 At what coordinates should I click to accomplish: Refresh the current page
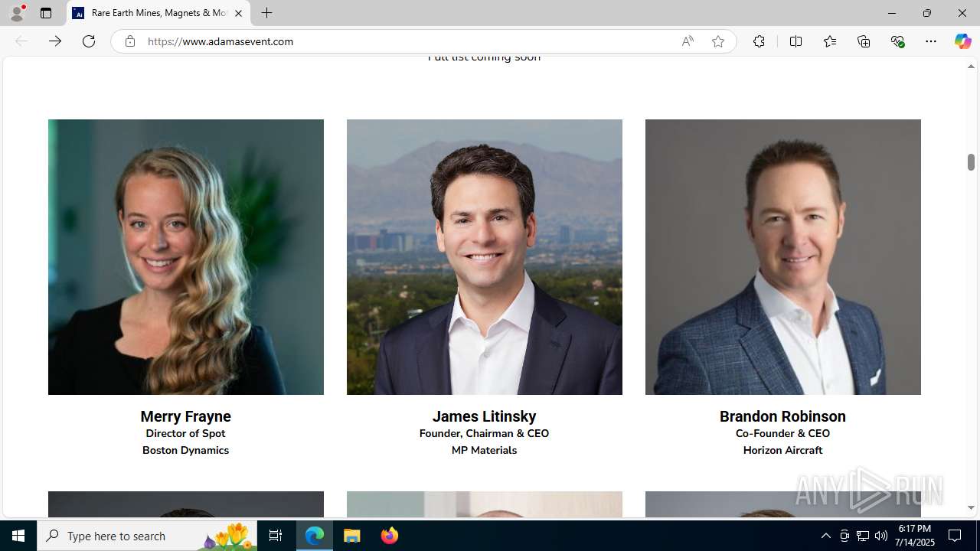(89, 41)
